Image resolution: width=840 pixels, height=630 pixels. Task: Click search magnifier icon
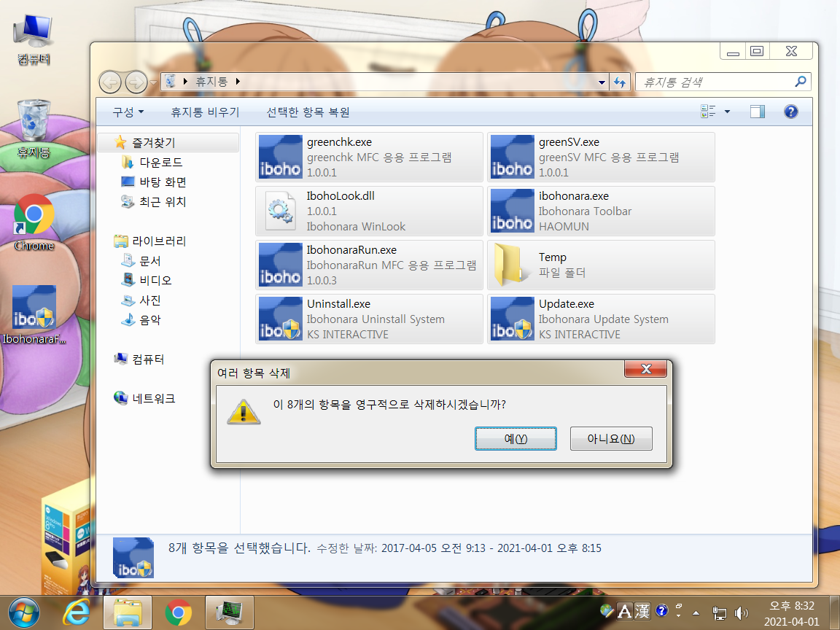pyautogui.click(x=801, y=82)
